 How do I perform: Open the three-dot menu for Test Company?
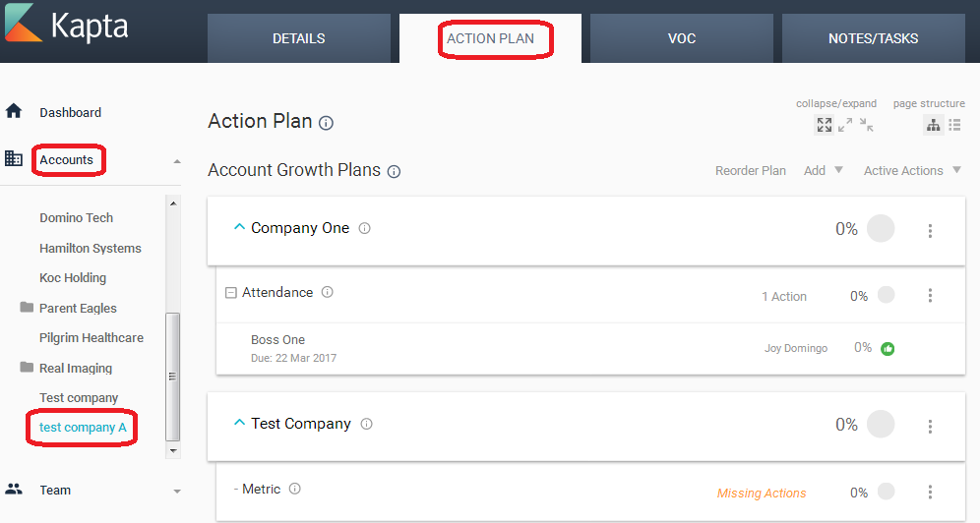930,427
